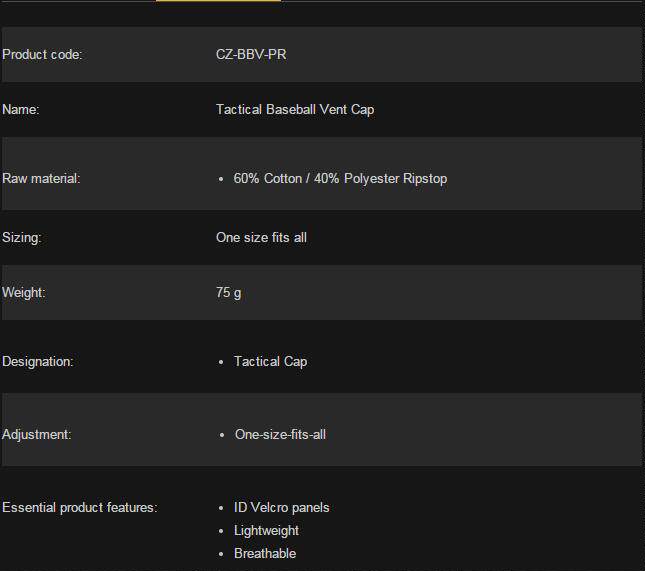Click the One-size-fits-all adjustment entry

280,434
